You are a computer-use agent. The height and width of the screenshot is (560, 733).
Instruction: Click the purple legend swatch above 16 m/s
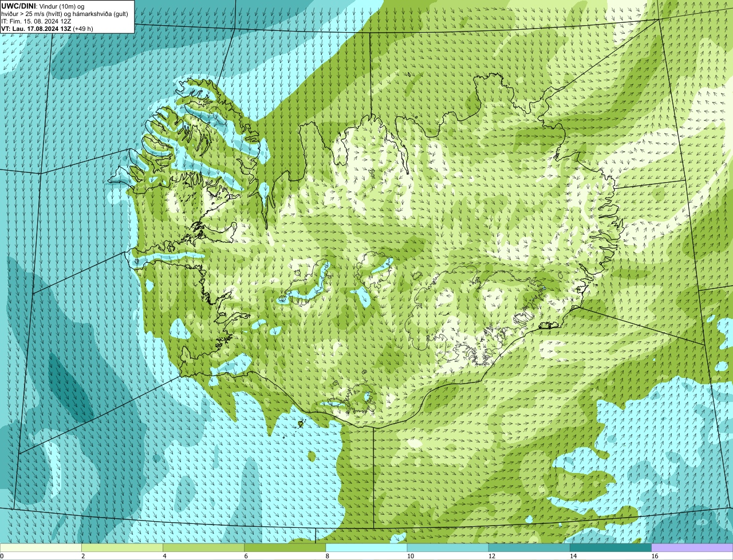point(692,547)
